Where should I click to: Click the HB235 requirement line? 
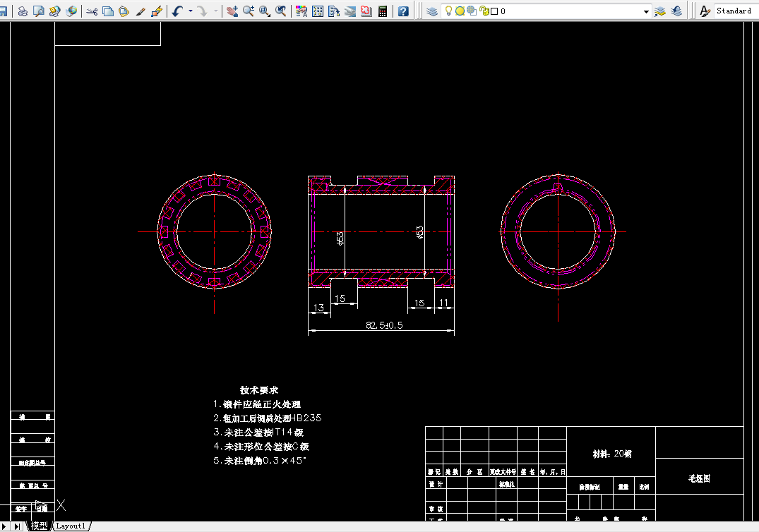tap(267, 418)
